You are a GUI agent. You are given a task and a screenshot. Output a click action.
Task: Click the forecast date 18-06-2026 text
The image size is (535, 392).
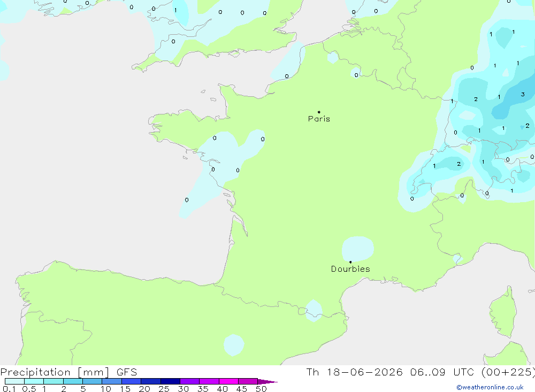(x=364, y=372)
